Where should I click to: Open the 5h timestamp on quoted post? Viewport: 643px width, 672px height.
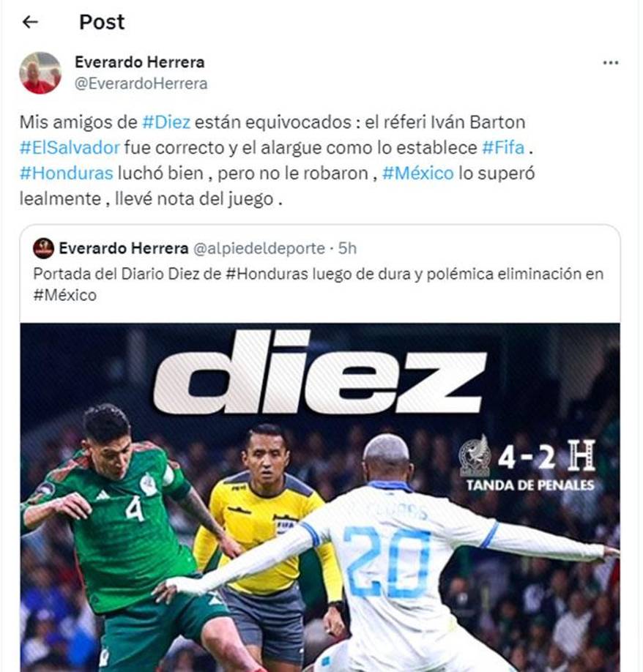tap(347, 248)
